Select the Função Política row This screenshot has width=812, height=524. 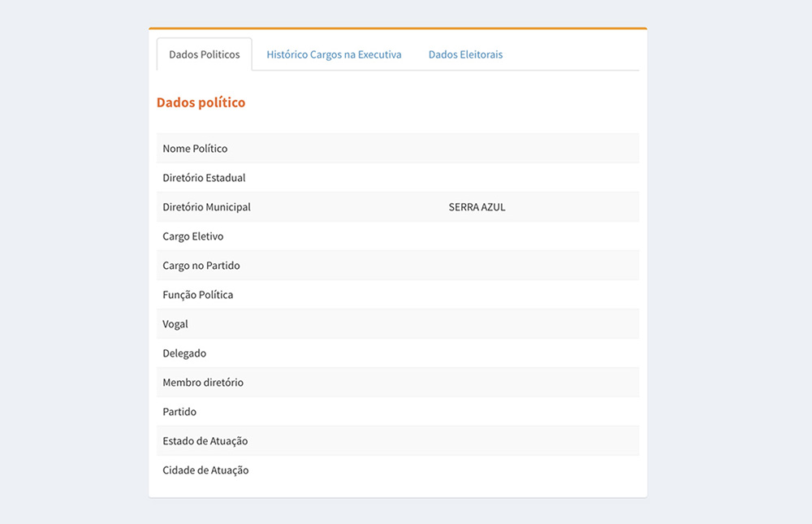tap(398, 294)
